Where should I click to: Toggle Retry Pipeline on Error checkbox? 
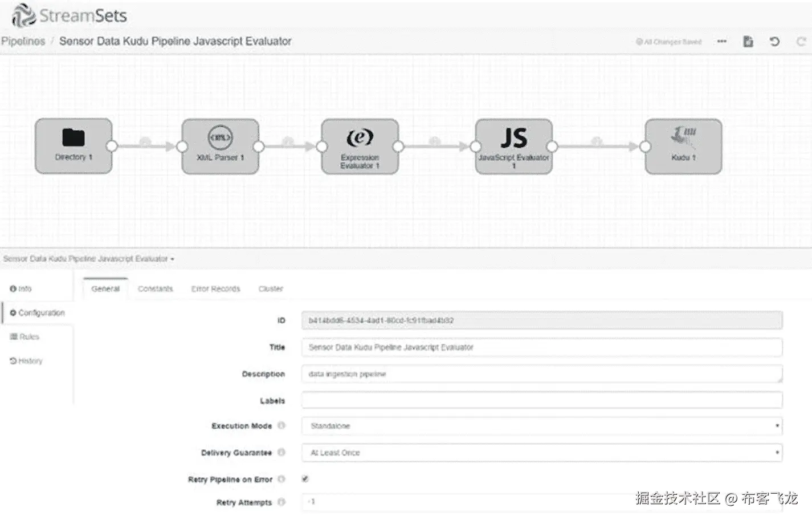pos(305,479)
